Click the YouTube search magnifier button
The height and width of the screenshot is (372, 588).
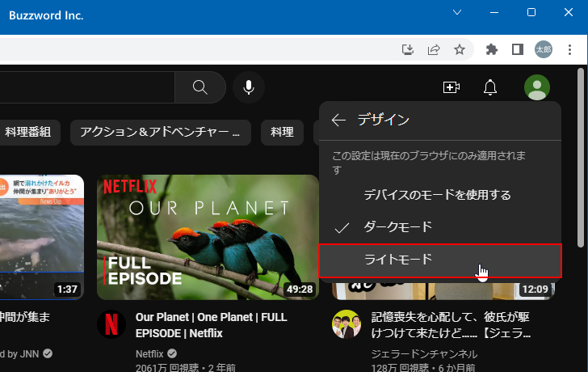pos(200,87)
